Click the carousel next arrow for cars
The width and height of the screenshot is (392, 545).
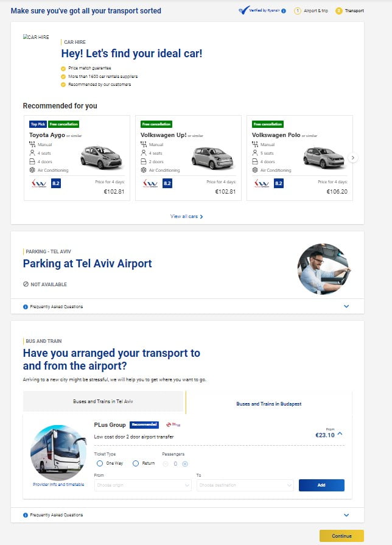click(x=353, y=158)
